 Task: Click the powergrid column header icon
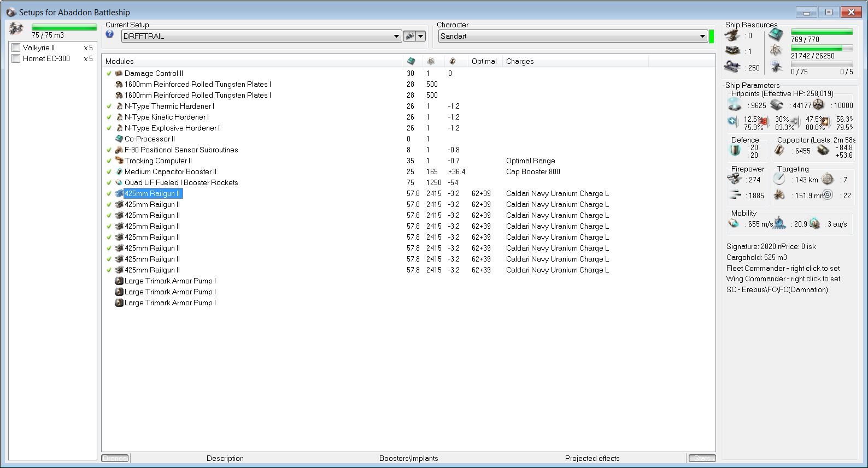[431, 61]
